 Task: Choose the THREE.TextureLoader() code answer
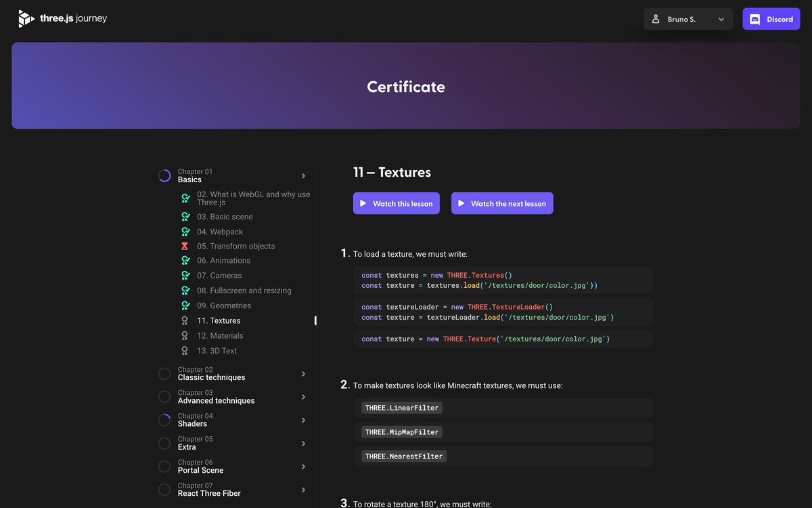[503, 312]
